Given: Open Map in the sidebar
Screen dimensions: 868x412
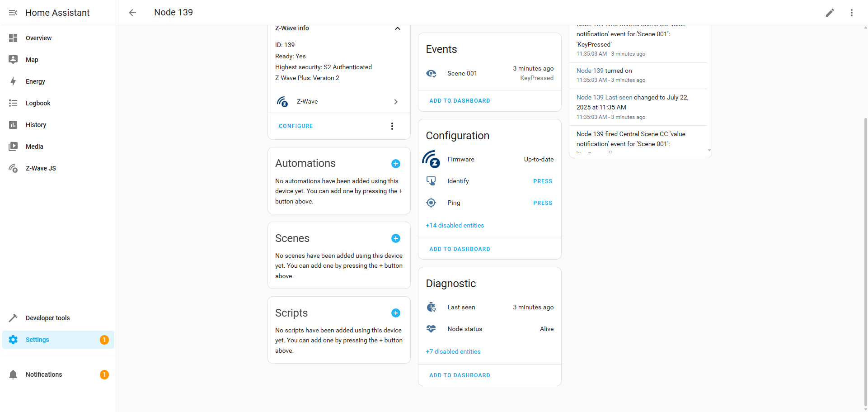Looking at the screenshot, I should pos(58,60).
